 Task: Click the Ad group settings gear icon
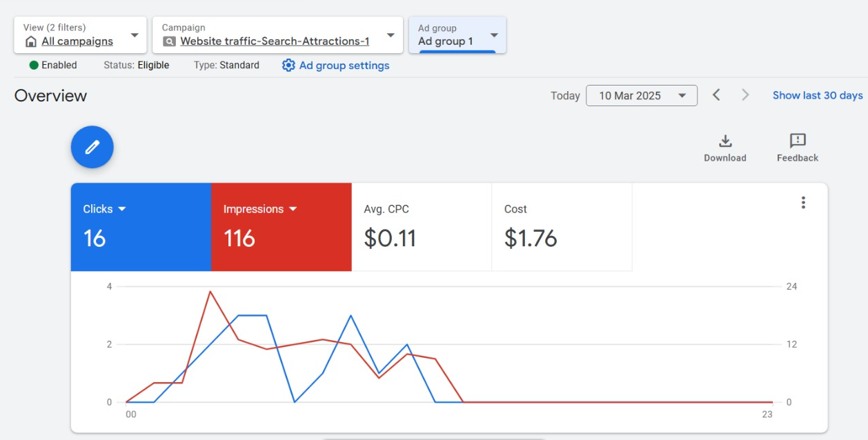point(288,66)
